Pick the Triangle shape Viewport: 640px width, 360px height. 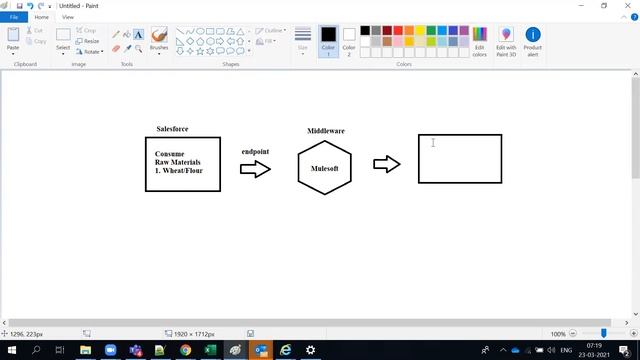[240, 31]
